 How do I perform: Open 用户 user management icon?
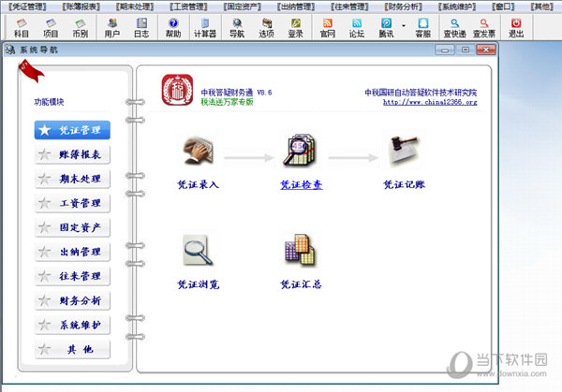[x=112, y=28]
